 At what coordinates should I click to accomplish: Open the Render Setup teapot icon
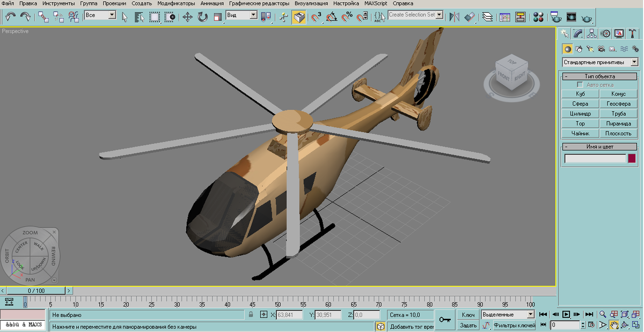(556, 17)
